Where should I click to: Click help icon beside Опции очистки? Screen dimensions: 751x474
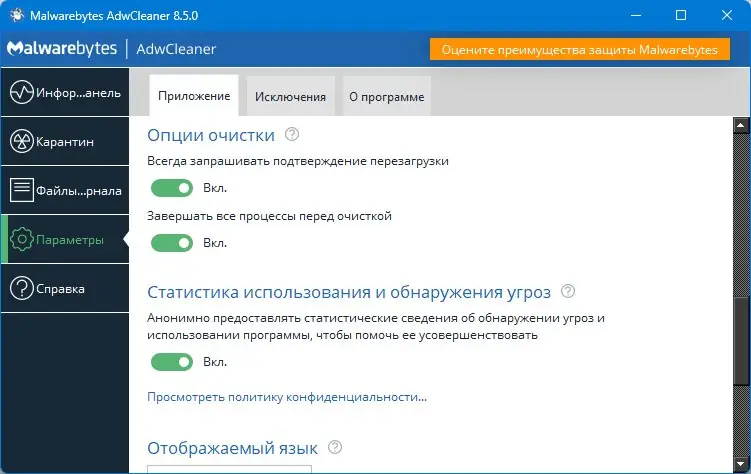click(x=292, y=135)
